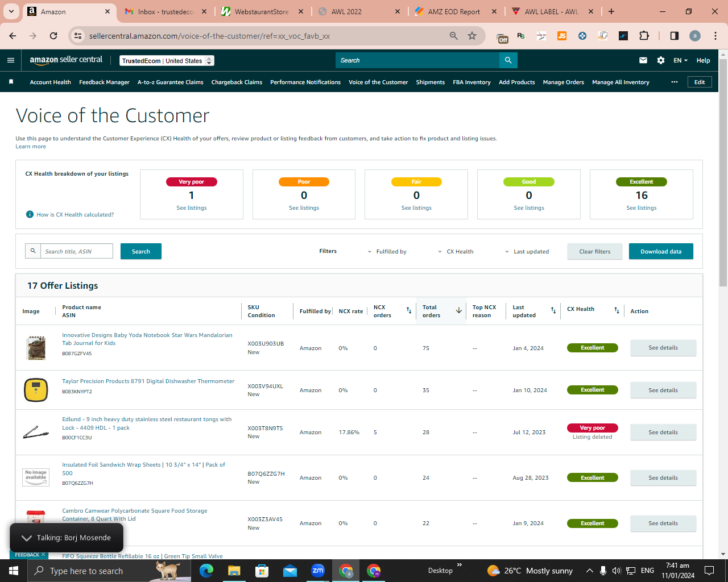Open the more options ellipsis in nav bar
728x582 pixels.
click(x=675, y=82)
